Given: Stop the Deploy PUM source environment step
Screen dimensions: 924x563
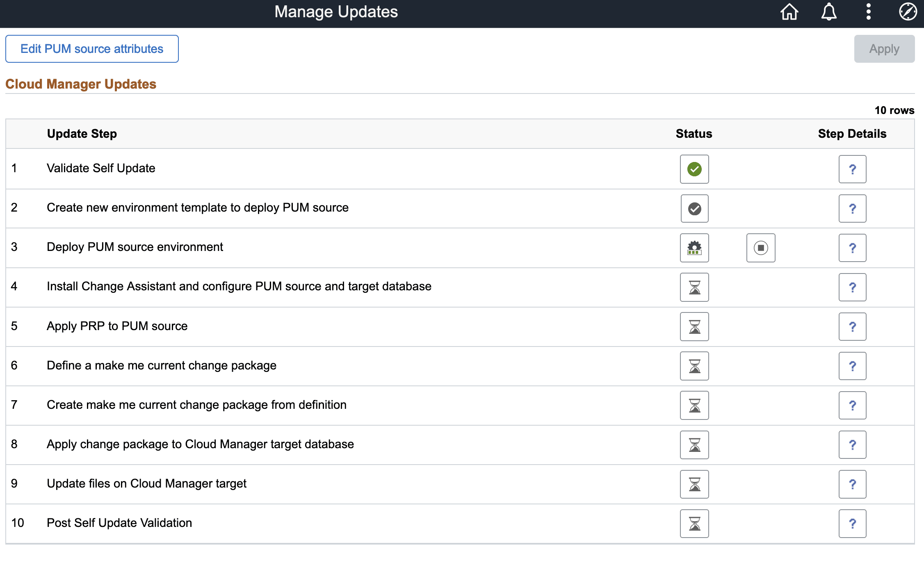Looking at the screenshot, I should click(x=760, y=248).
